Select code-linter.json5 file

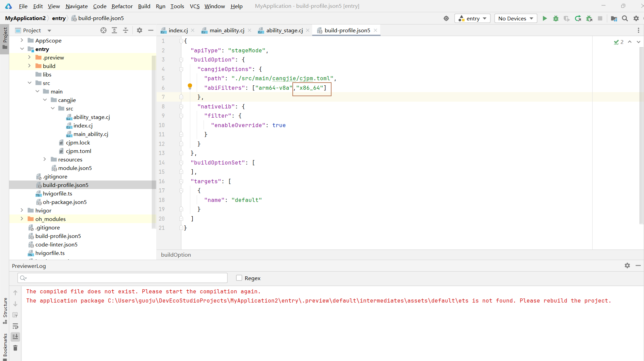(x=56, y=244)
